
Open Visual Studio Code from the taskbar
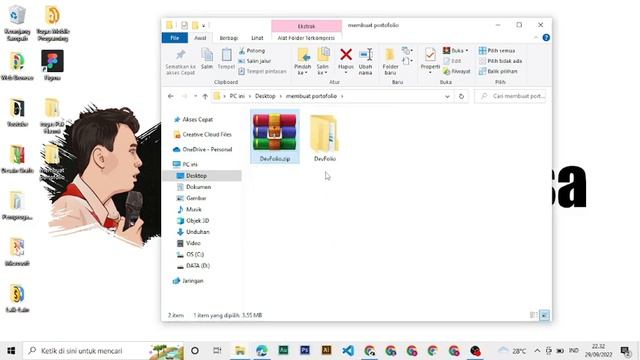[x=348, y=351]
